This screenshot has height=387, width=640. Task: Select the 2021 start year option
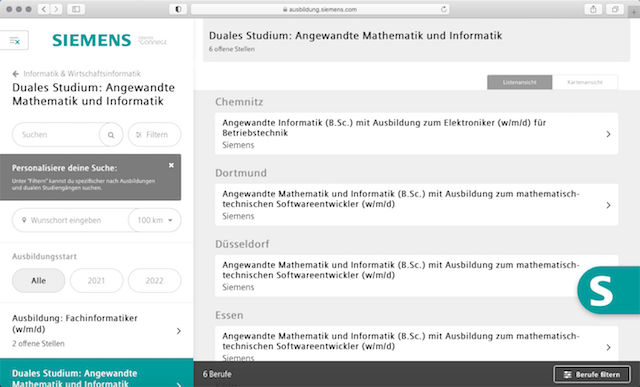click(96, 280)
